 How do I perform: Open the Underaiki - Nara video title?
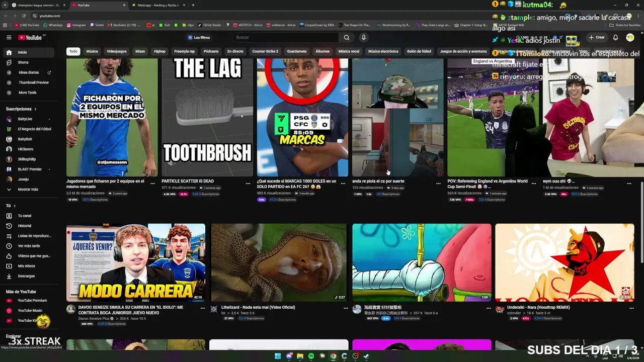coord(538,307)
